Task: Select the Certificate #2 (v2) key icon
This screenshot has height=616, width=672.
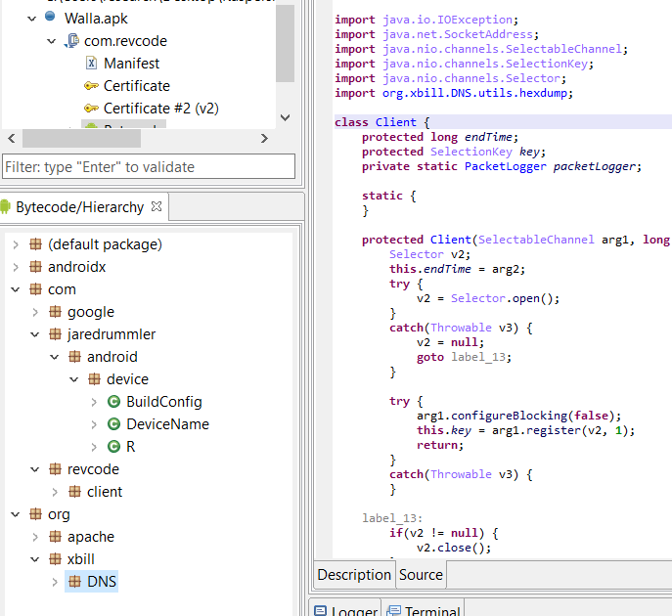Action: point(91,109)
